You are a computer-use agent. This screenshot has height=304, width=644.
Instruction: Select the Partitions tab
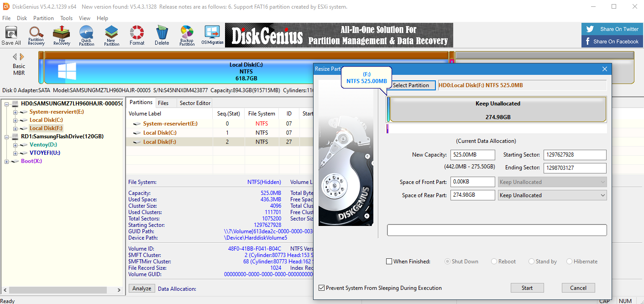click(141, 102)
